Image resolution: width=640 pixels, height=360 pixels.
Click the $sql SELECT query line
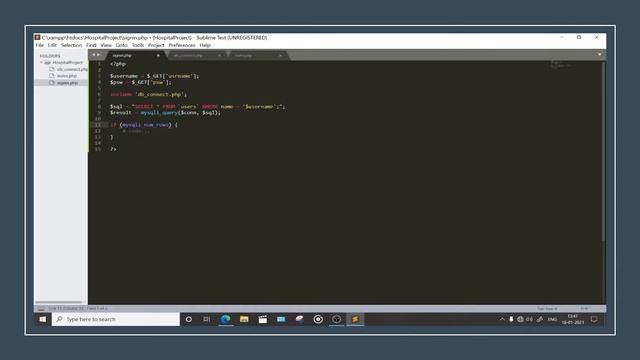tap(198, 107)
